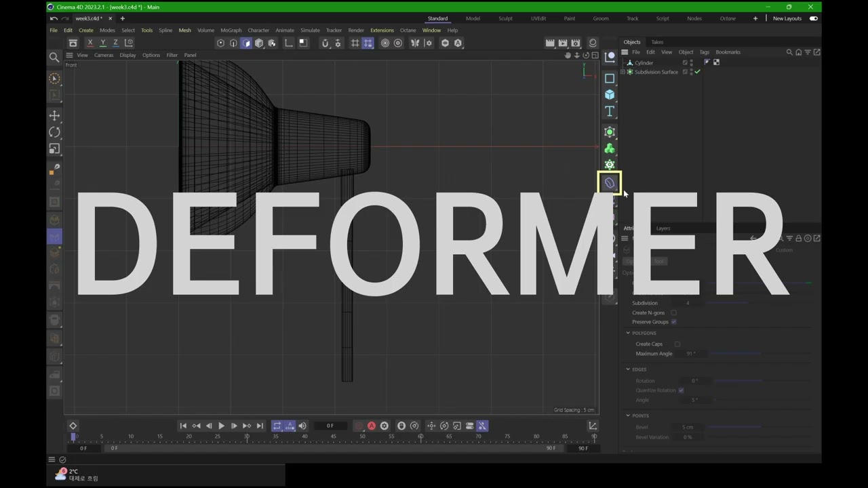The image size is (868, 488).
Task: Open Edit Render Settings icon
Action: coord(576,43)
